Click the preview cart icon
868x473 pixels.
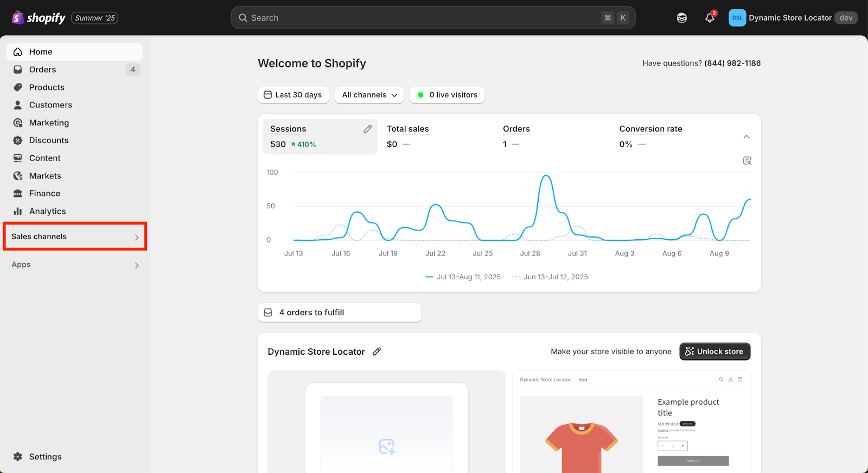point(740,380)
